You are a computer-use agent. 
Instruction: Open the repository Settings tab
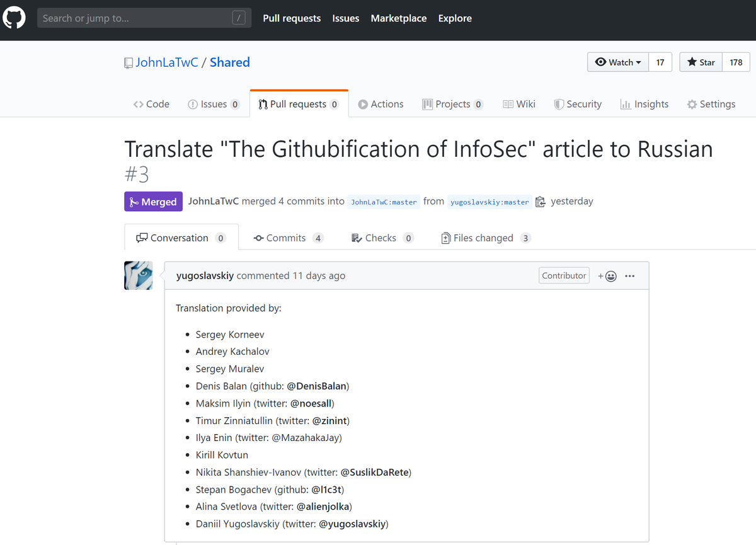[x=711, y=104]
